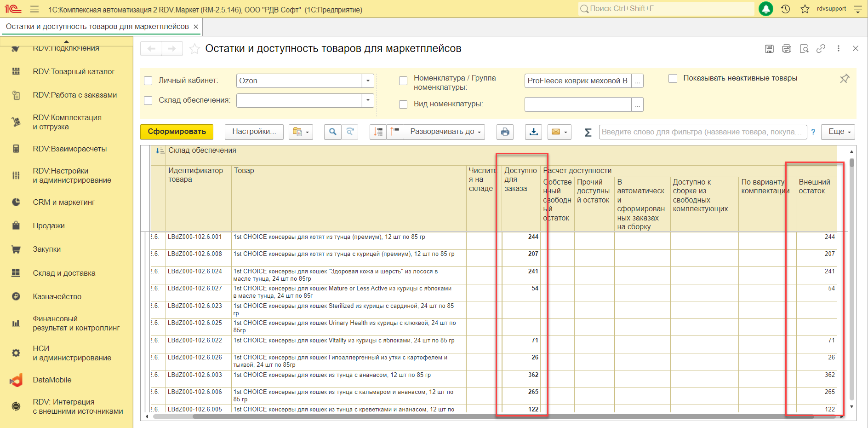This screenshot has width=868, height=428.
Task: Click the copy link icon at top right
Action: [821, 49]
